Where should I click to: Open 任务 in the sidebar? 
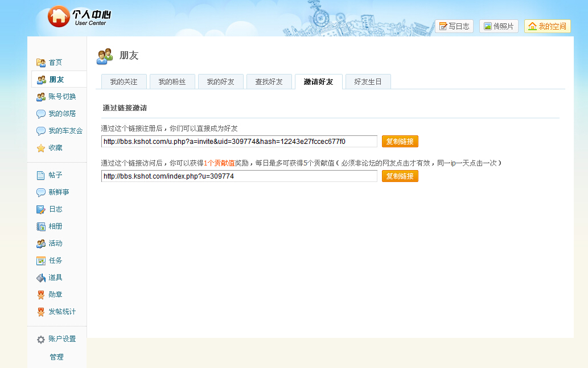55,261
